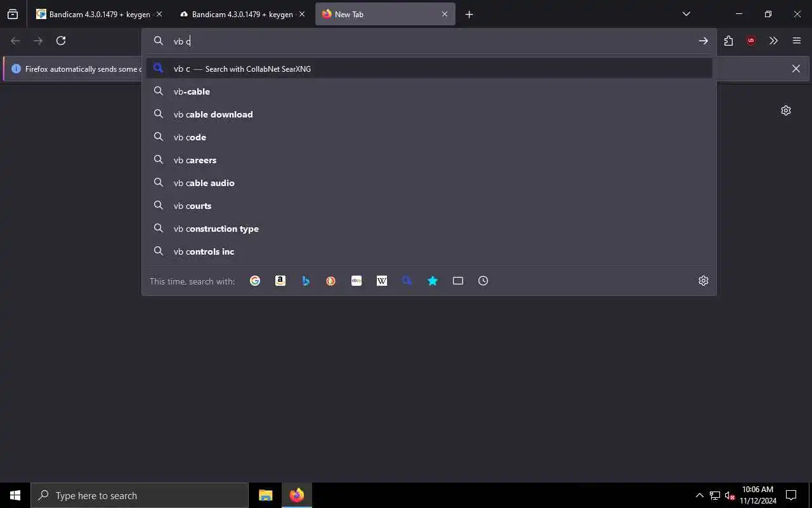This screenshot has height=508, width=812.
Task: List all tabs dropdown arrow
Action: (x=686, y=14)
